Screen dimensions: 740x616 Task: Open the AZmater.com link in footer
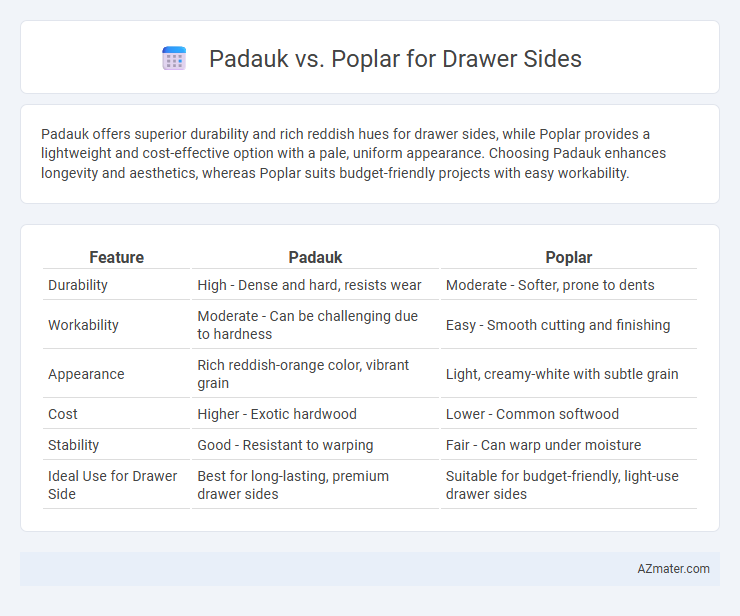tap(673, 569)
